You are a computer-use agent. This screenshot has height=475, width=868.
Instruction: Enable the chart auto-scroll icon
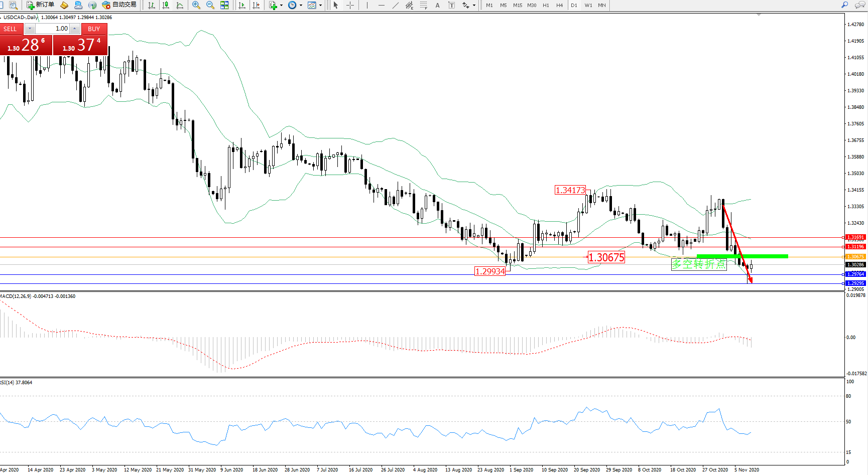(x=242, y=5)
